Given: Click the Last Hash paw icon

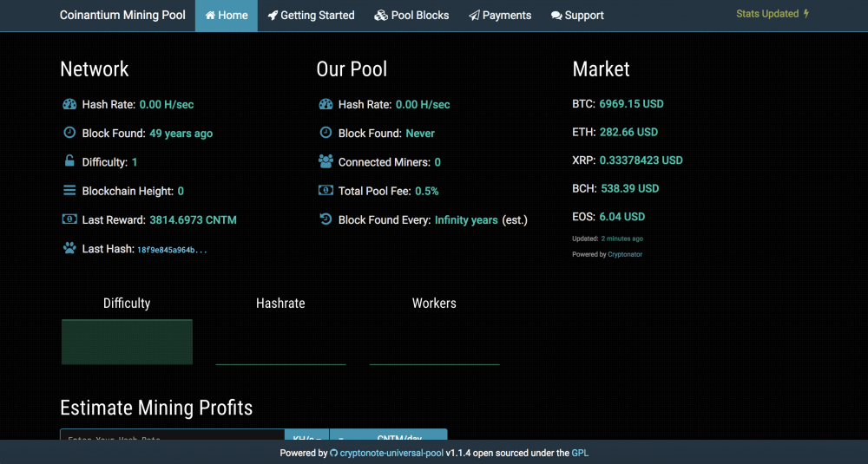Looking at the screenshot, I should pyautogui.click(x=69, y=248).
